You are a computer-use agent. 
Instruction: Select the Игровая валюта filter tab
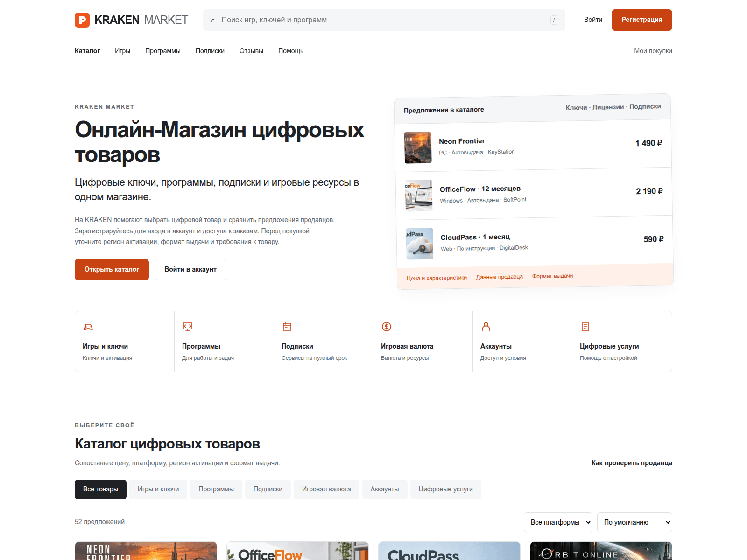coord(326,490)
